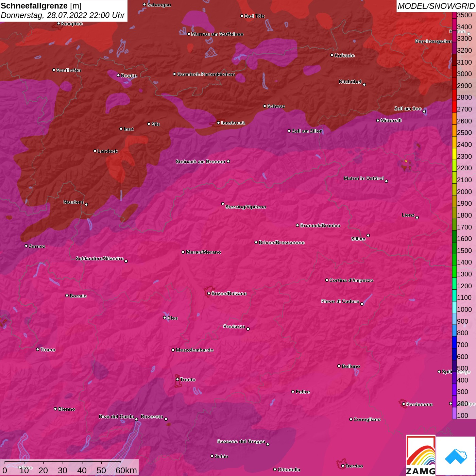The image size is (476, 476).
Task: Click the Bruneck/Brunico label
Action: [x=320, y=225]
